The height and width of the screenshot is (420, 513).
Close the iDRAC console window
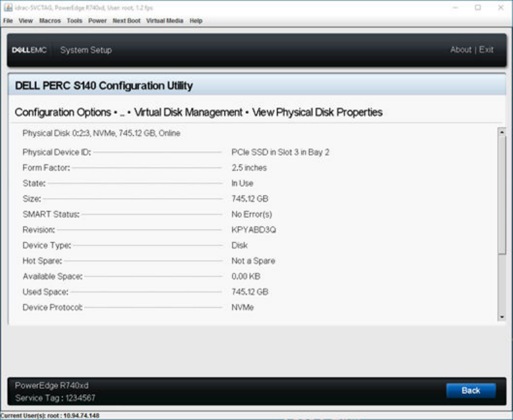(501, 8)
